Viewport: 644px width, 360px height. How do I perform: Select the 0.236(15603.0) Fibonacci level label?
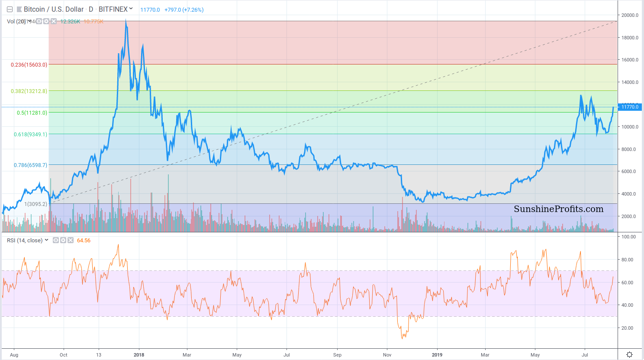click(x=29, y=64)
